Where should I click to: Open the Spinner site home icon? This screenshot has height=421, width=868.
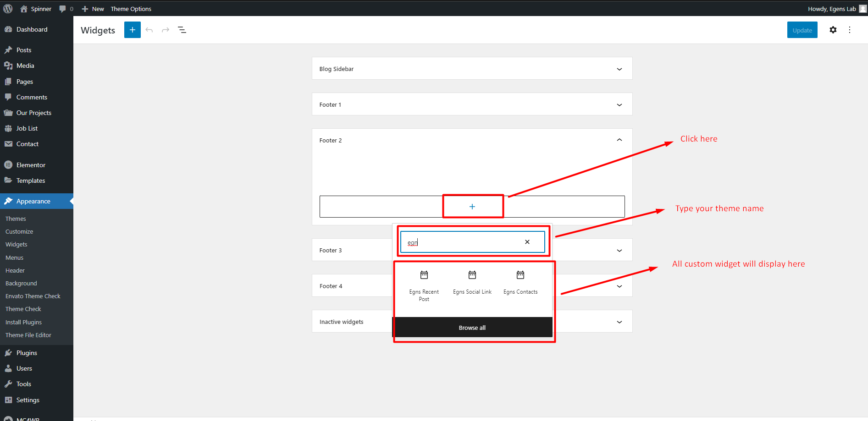click(x=24, y=9)
